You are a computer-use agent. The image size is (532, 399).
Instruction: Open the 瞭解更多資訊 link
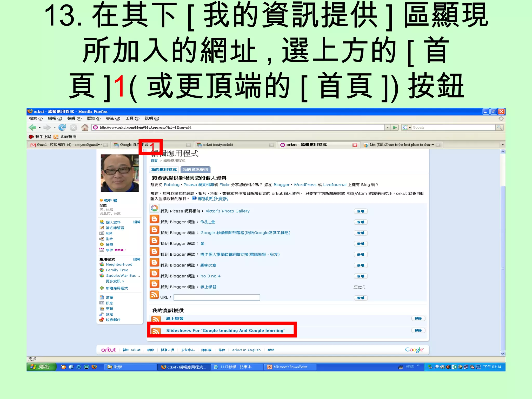tap(213, 198)
